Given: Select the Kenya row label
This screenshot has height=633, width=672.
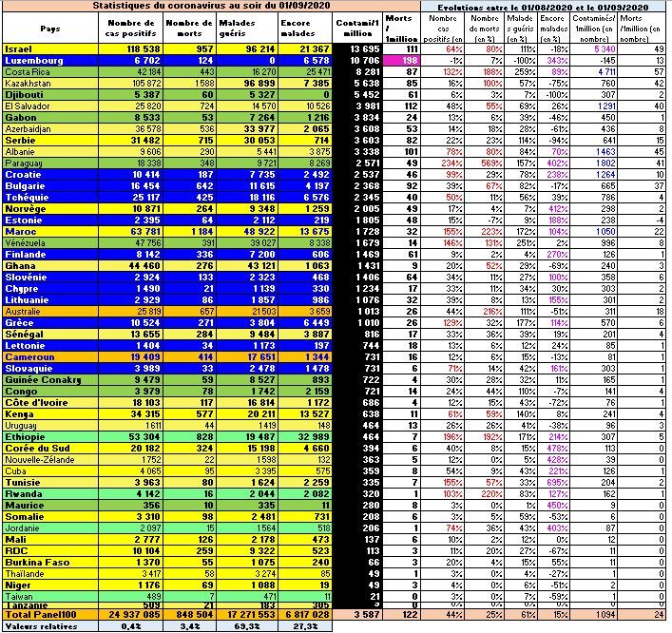Looking at the screenshot, I should [50, 414].
